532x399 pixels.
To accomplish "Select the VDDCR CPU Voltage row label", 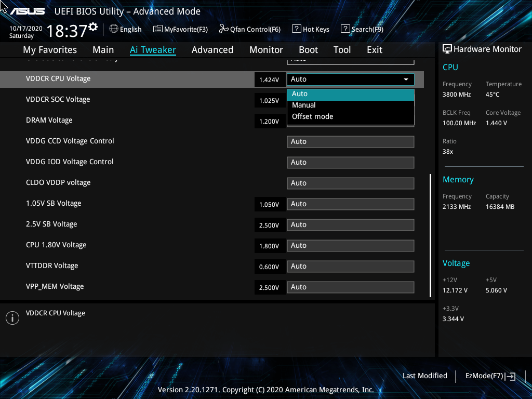I will pos(58,79).
